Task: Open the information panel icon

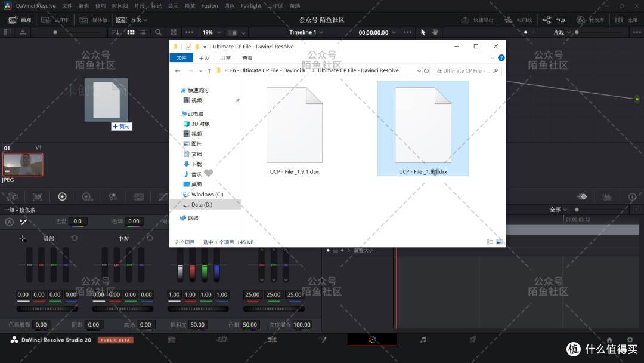Action: click(x=632, y=196)
